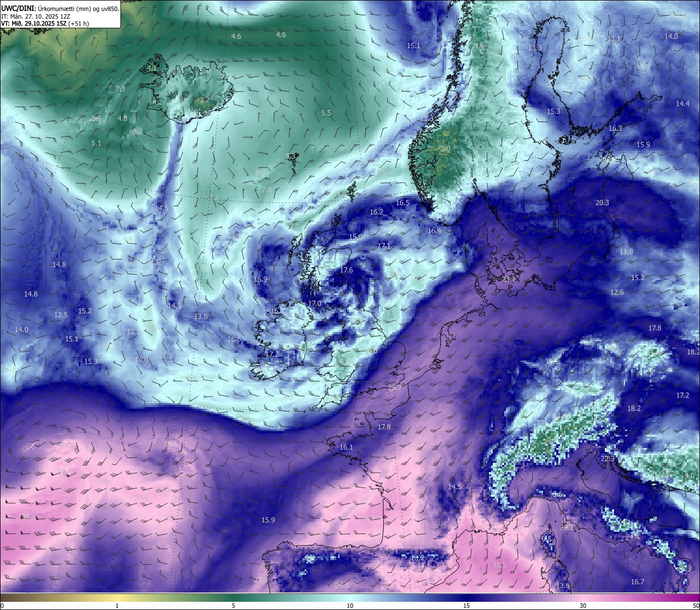Screen dimensions: 700x610
Task: Click the colorbar tick label '5'
Action: coord(234,606)
